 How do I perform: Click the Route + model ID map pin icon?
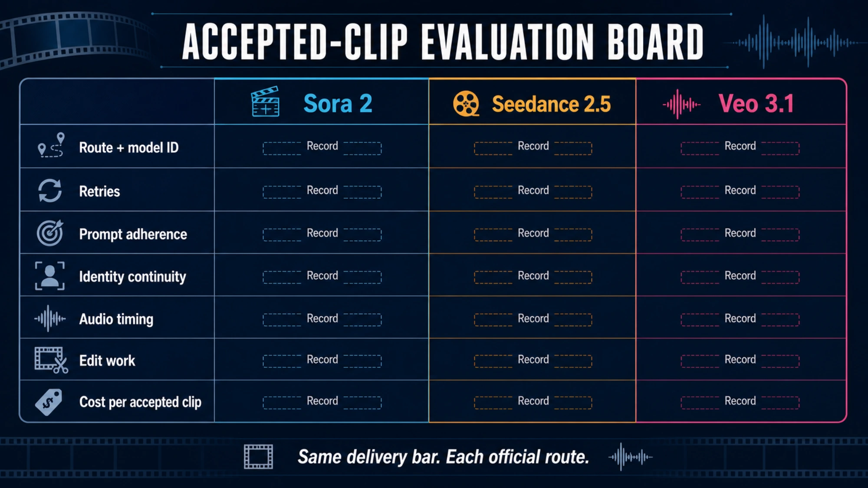[51, 145]
